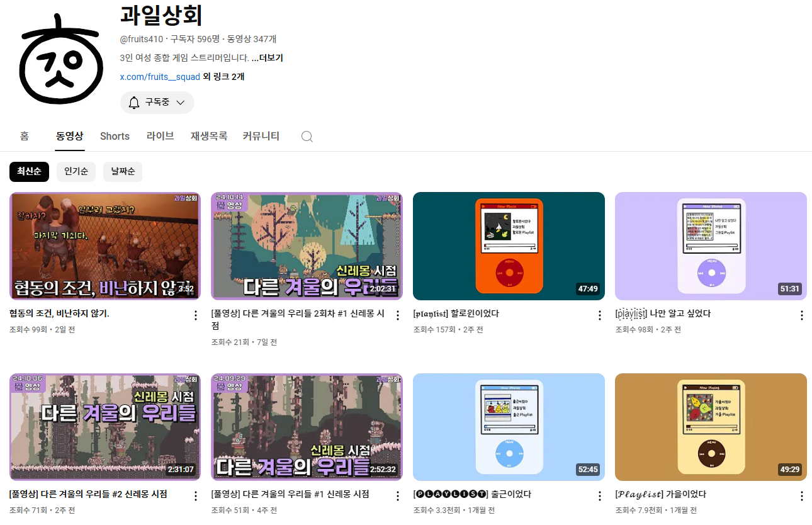Click the more actions dots for 다른 겨울의 우리들 #2
The width and height of the screenshot is (812, 525).
coord(196,496)
